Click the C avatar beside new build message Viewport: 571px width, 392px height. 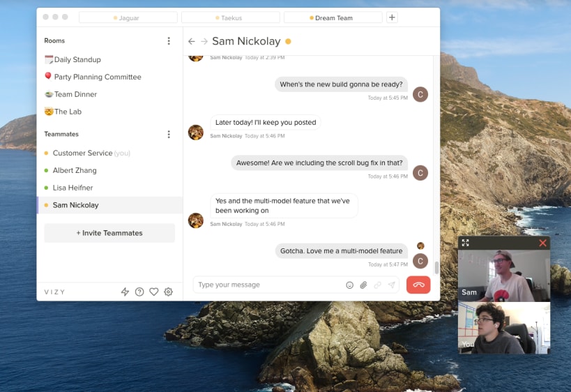(x=420, y=95)
